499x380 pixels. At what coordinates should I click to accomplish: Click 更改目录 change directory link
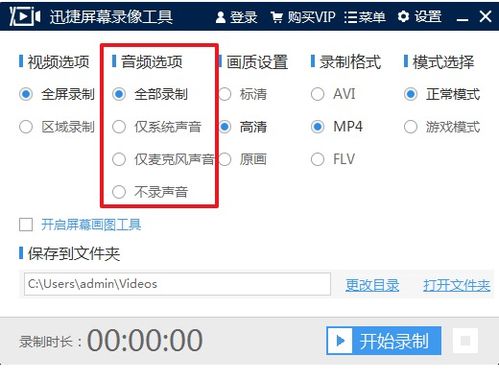coord(372,285)
